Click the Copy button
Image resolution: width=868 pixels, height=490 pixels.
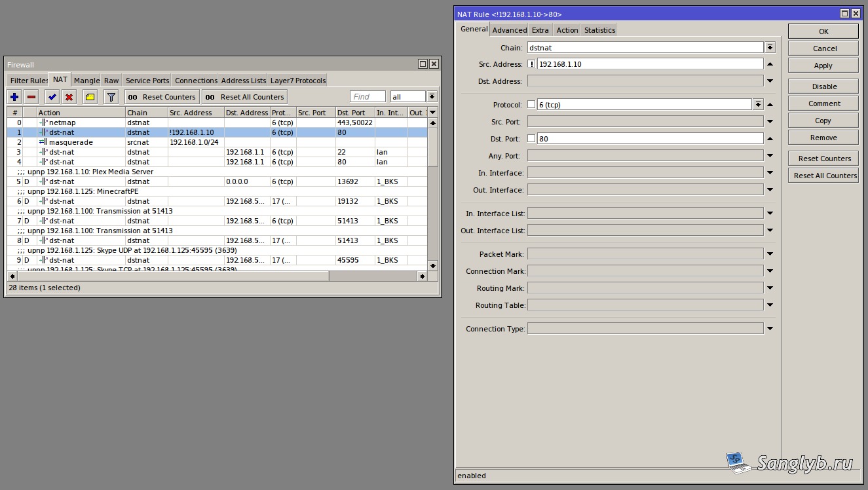823,121
